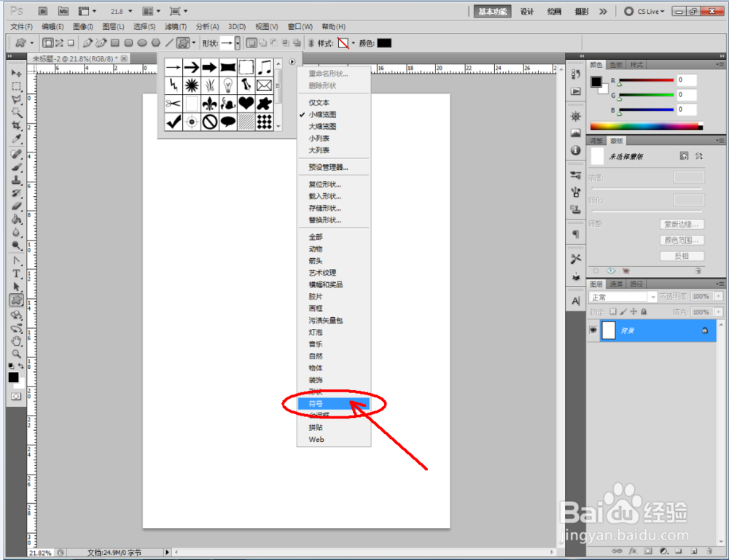The image size is (729, 560).
Task: Toggle lock all in Layers panel
Action: pyautogui.click(x=644, y=311)
